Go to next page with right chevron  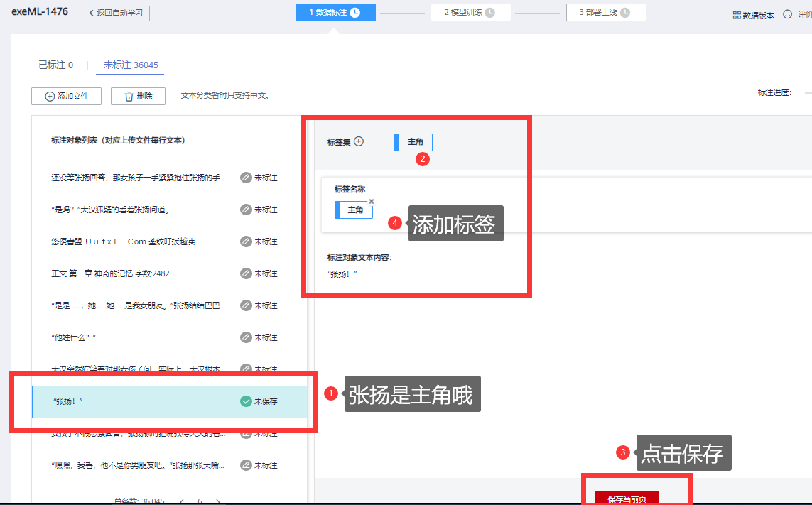pyautogui.click(x=218, y=501)
